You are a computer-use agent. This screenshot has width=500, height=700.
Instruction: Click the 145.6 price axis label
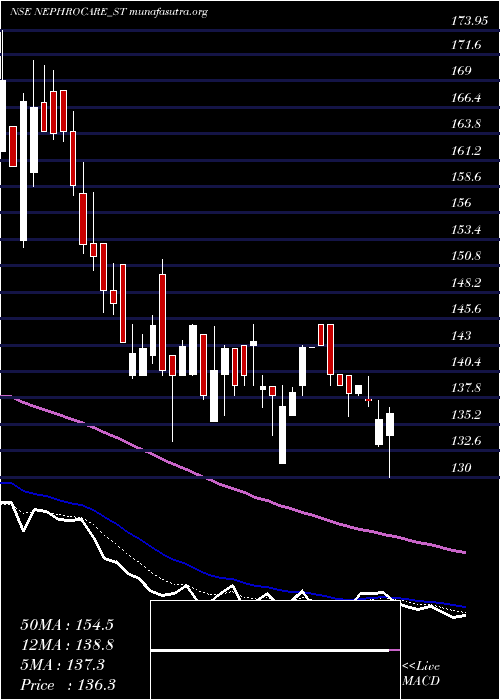[467, 309]
